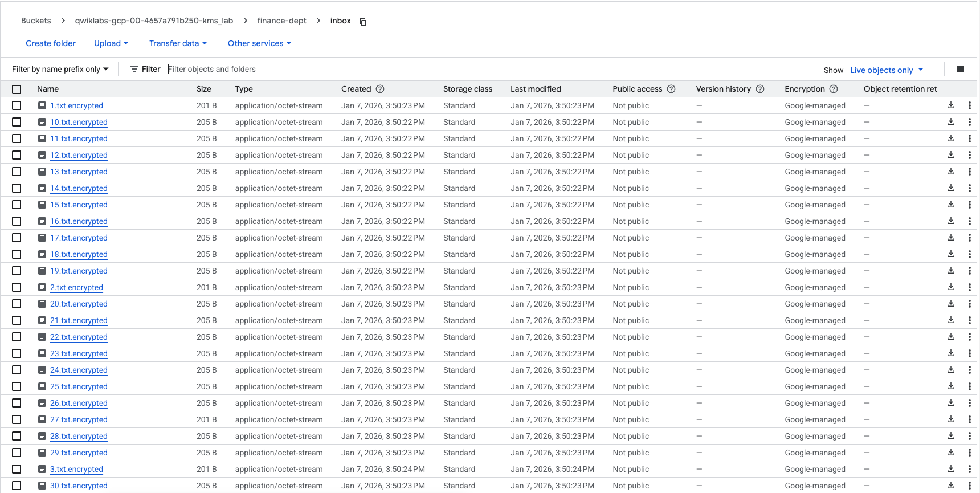Open the Transfer data menu
The height and width of the screenshot is (493, 980).
178,43
